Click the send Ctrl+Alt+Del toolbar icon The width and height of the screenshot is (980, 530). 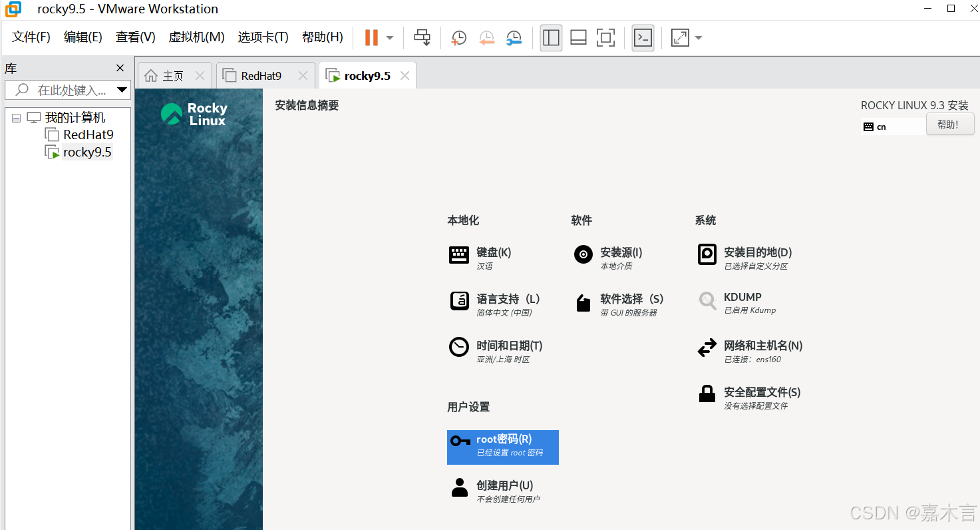point(422,38)
